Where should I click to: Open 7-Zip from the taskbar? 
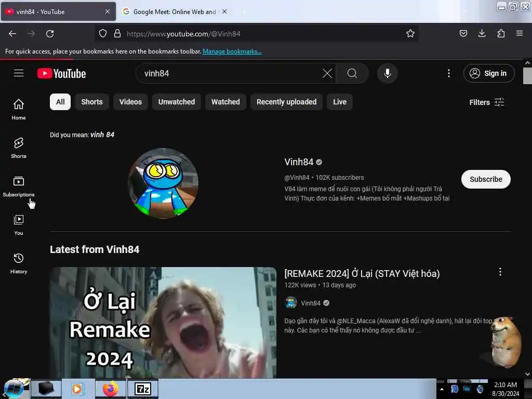143,389
